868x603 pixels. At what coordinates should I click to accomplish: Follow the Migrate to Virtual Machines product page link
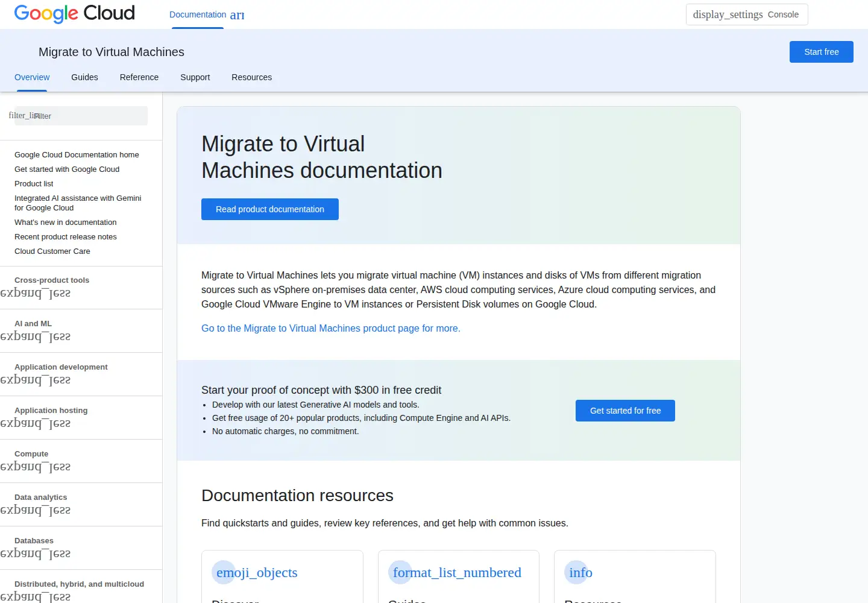(330, 328)
